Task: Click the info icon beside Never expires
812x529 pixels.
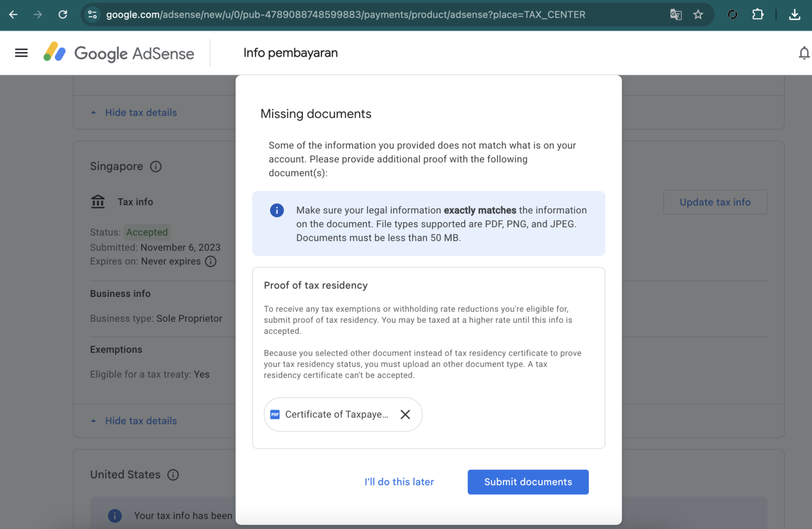Action: click(x=211, y=261)
